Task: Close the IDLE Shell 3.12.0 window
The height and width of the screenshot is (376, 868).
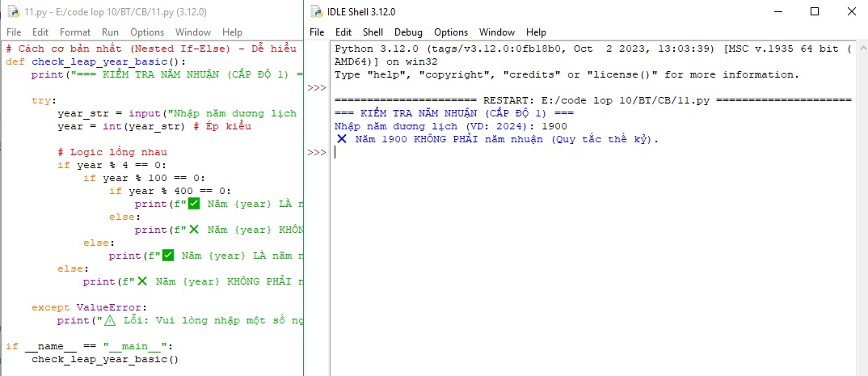Action: coord(850,11)
